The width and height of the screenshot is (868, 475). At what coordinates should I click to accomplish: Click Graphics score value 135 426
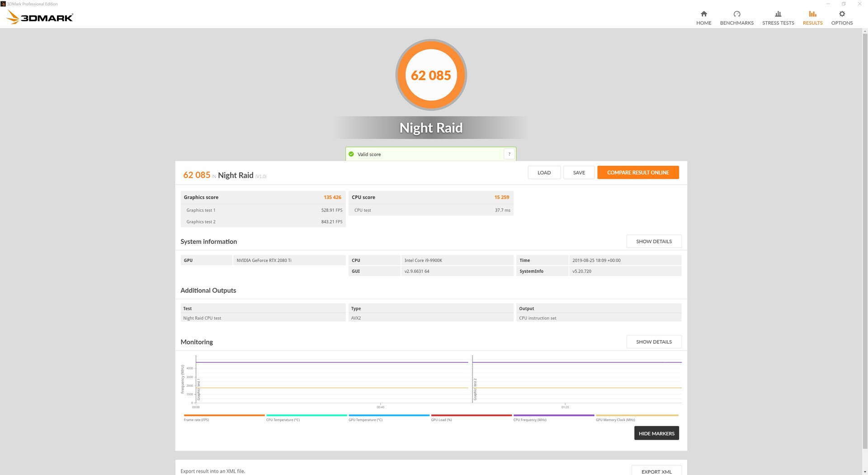[x=332, y=197]
